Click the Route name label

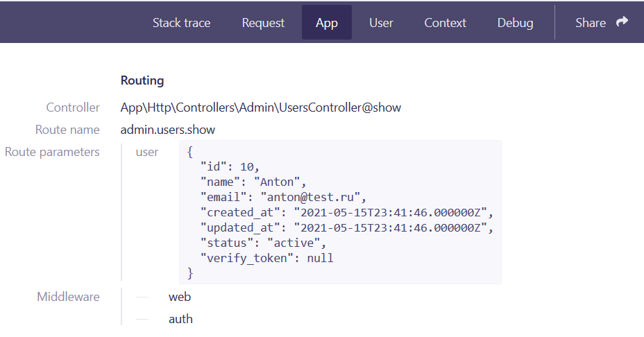[67, 130]
